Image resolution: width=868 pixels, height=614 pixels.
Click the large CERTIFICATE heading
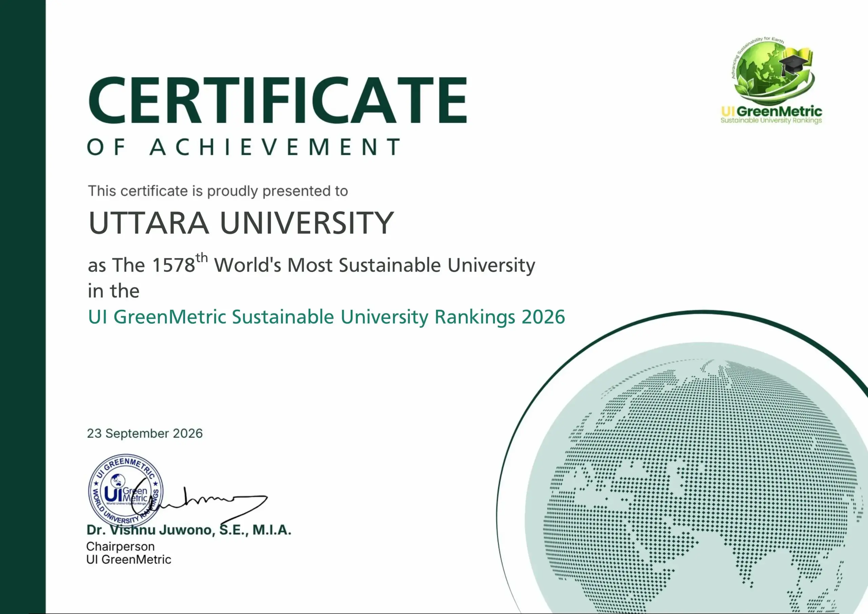tap(278, 100)
